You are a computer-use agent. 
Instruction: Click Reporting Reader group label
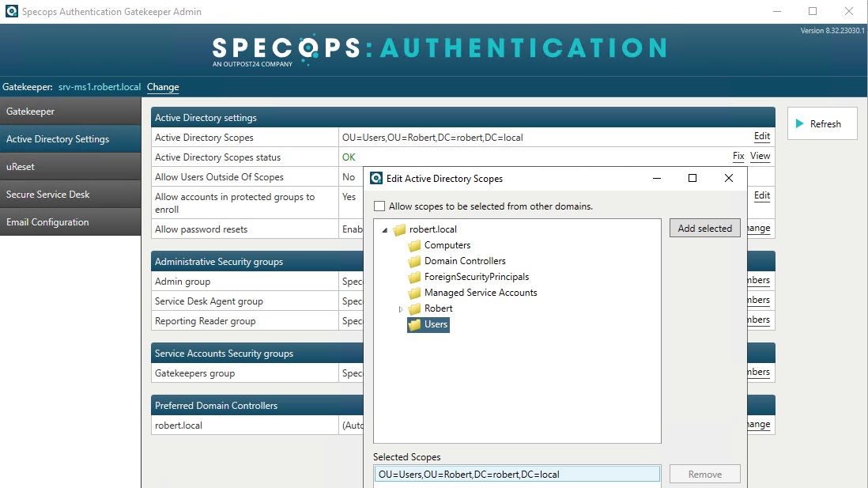(206, 321)
